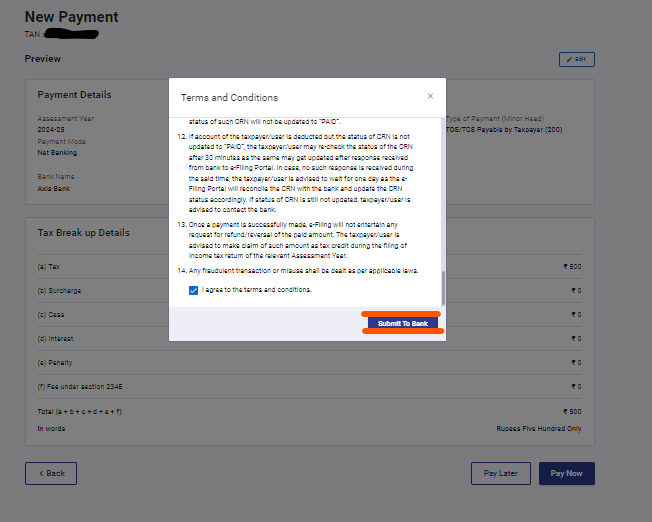Click the New Payment page heading
Viewport: 652px width, 522px height.
point(71,17)
